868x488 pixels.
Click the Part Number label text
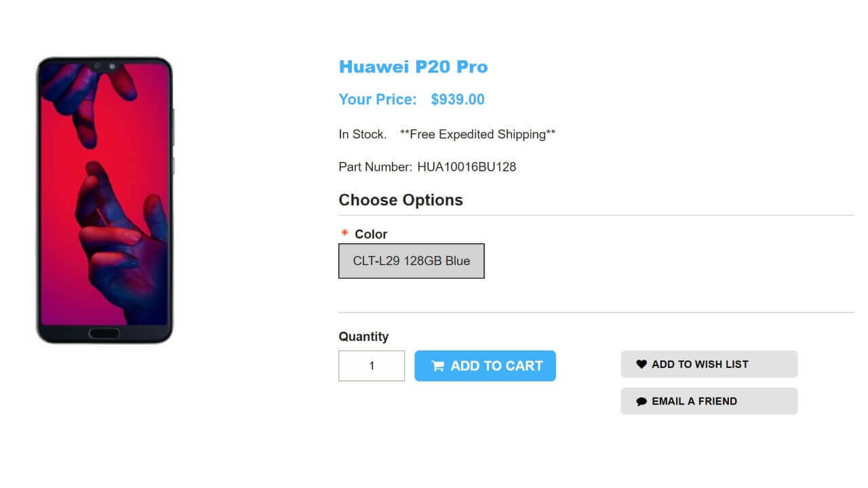coord(375,167)
